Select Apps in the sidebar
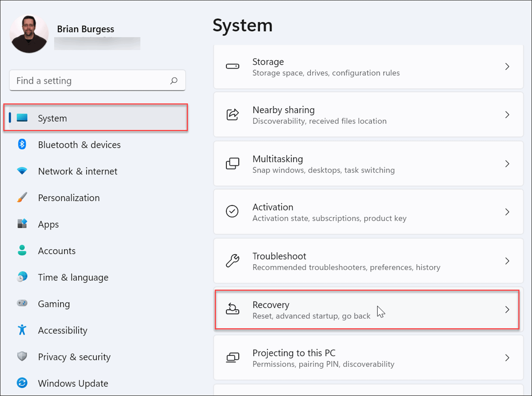 coord(48,224)
